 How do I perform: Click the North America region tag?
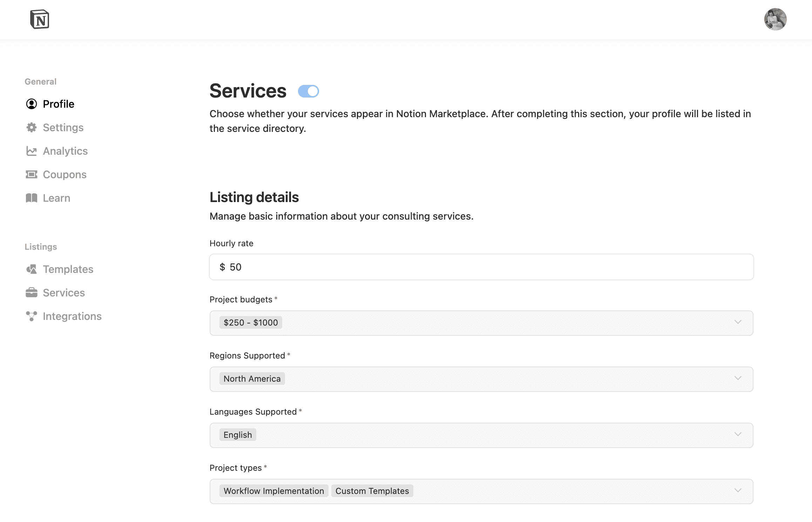252,378
